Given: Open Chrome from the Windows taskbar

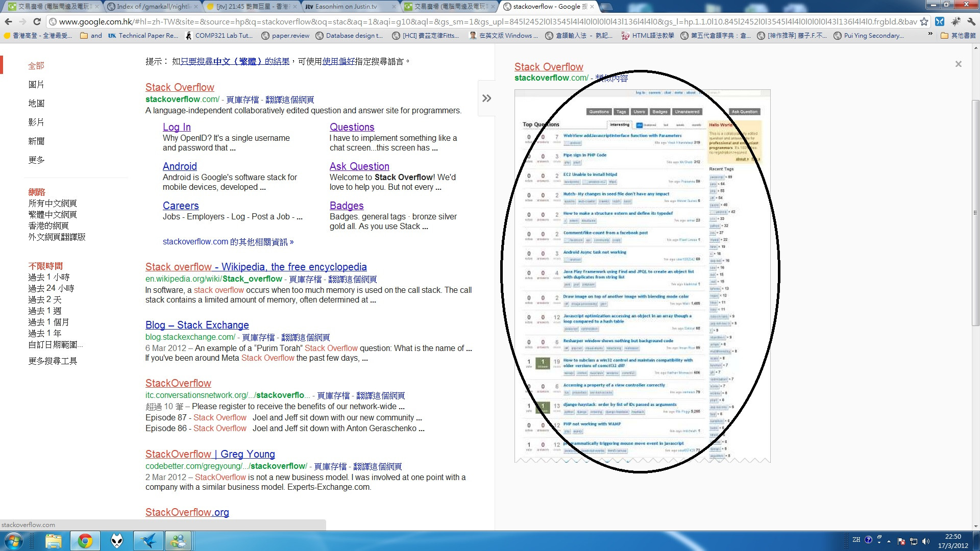Looking at the screenshot, I should pos(85,541).
